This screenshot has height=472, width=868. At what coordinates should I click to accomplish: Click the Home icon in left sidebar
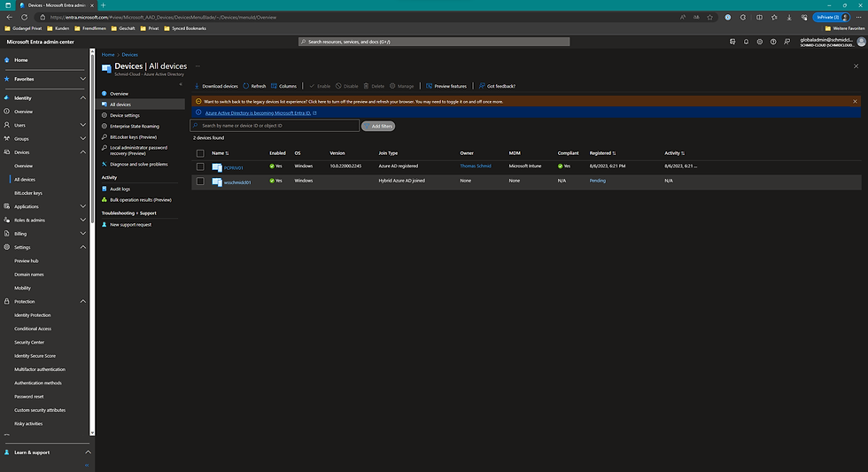[7, 59]
